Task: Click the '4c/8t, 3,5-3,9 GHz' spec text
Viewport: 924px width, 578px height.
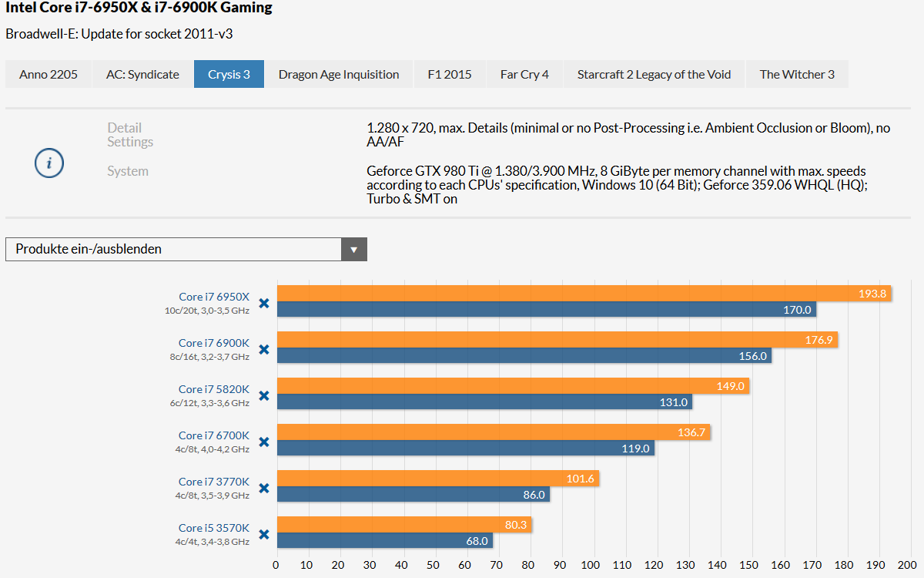Action: click(213, 496)
